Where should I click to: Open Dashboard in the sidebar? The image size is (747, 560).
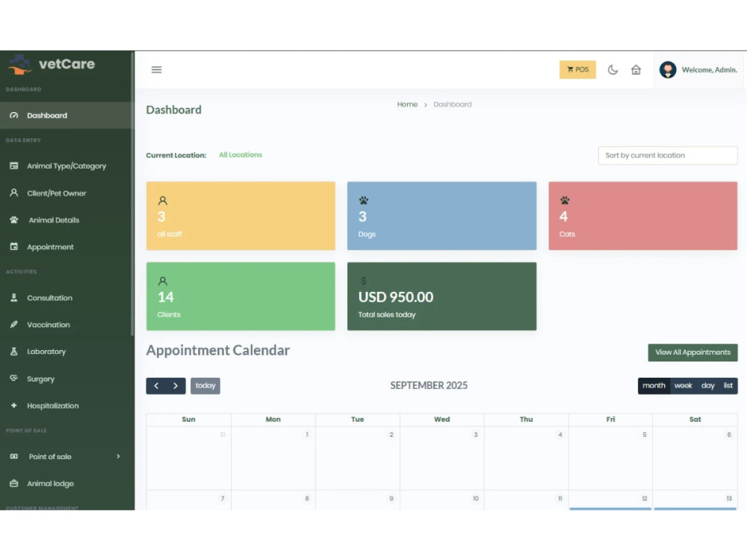[66, 115]
